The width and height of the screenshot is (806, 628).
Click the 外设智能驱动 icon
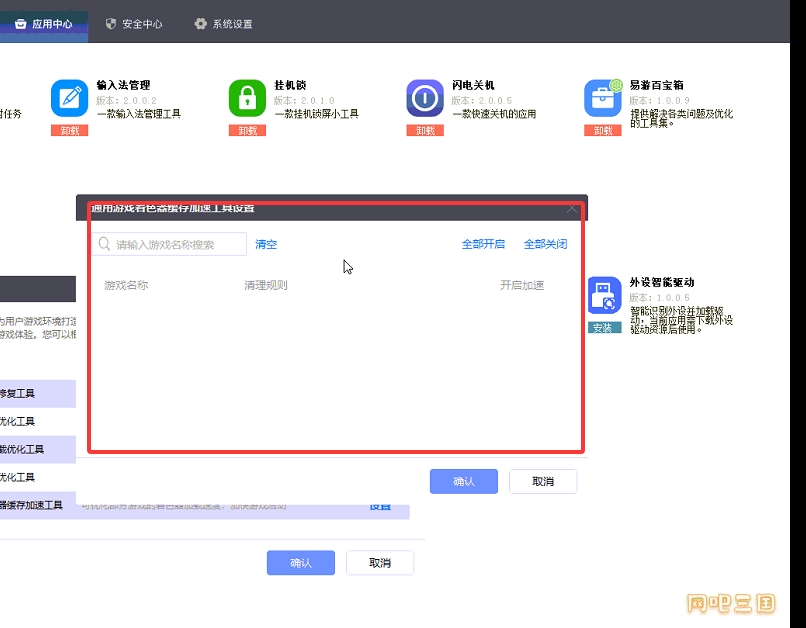click(604, 296)
